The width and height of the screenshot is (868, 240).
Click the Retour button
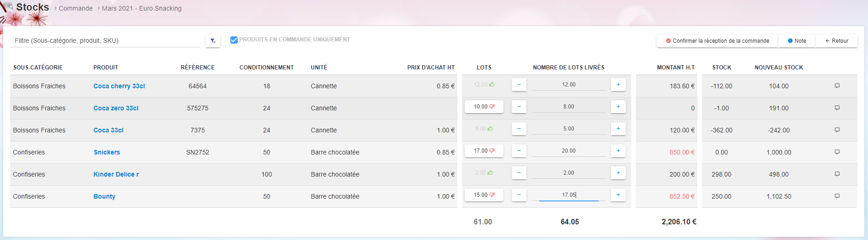coord(836,41)
